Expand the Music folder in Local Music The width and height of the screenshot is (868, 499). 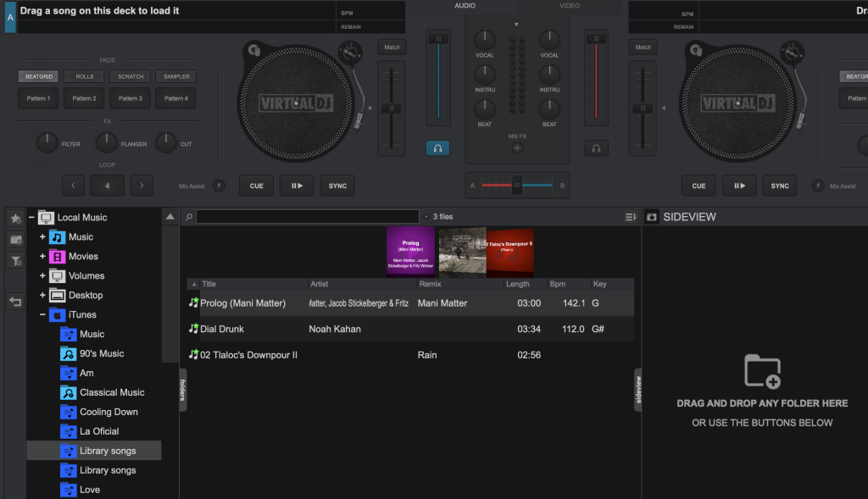pos(42,237)
